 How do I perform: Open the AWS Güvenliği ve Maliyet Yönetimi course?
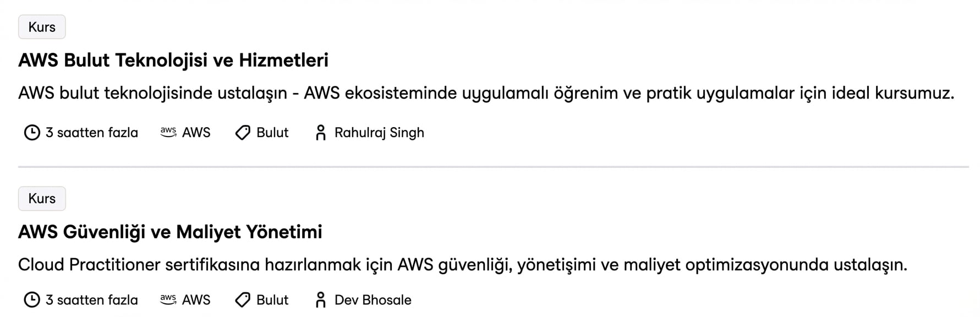171,232
